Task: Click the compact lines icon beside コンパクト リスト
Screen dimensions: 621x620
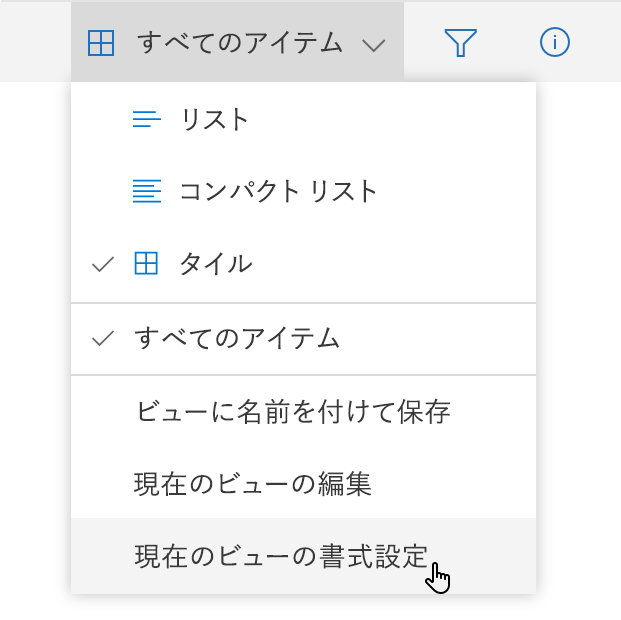Action: coord(147,191)
